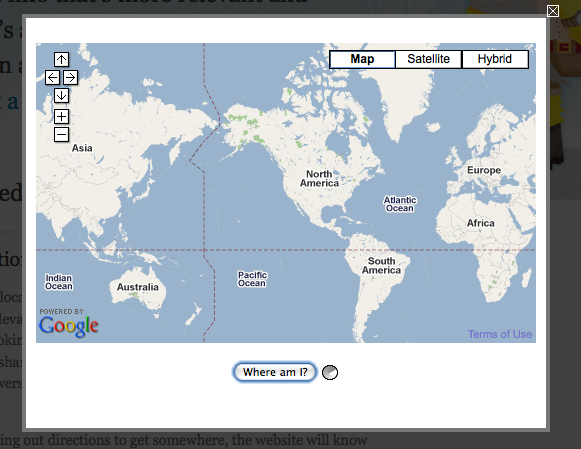The height and width of the screenshot is (449, 581).
Task: Pan the map right with the arrow
Action: pyautogui.click(x=70, y=77)
